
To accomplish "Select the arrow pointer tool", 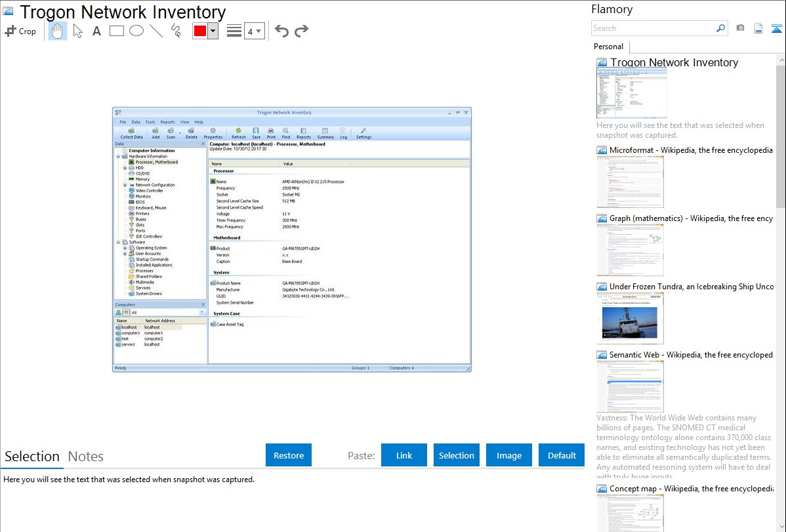I will tap(77, 31).
